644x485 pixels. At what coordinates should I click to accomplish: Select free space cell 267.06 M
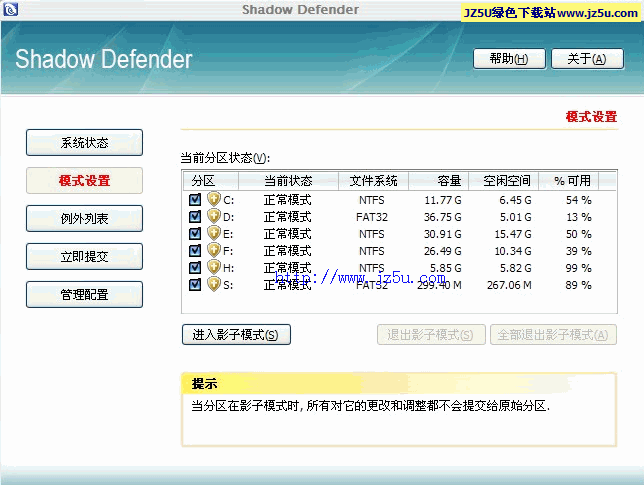[509, 285]
